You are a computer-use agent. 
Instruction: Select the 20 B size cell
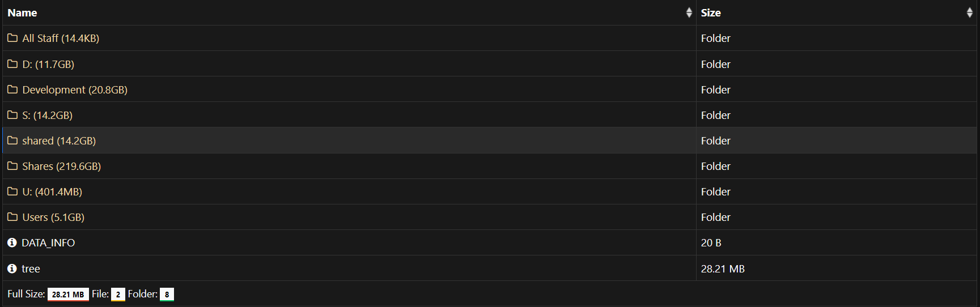pyautogui.click(x=711, y=242)
